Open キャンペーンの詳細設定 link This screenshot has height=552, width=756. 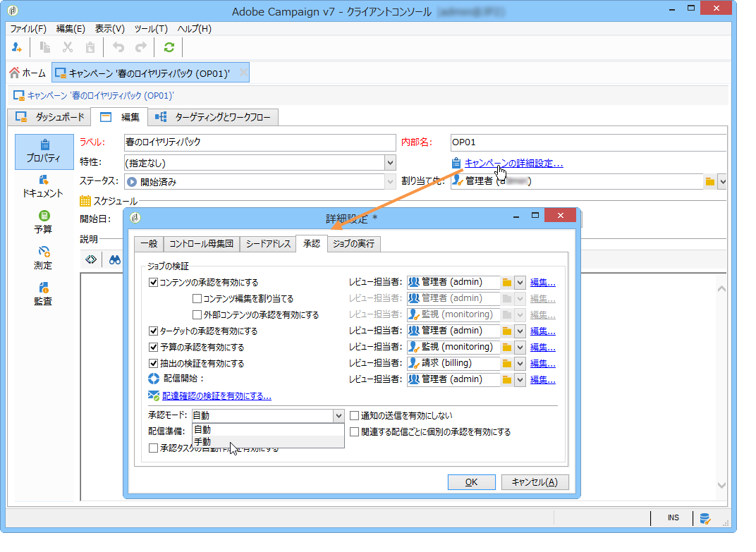[x=513, y=164]
